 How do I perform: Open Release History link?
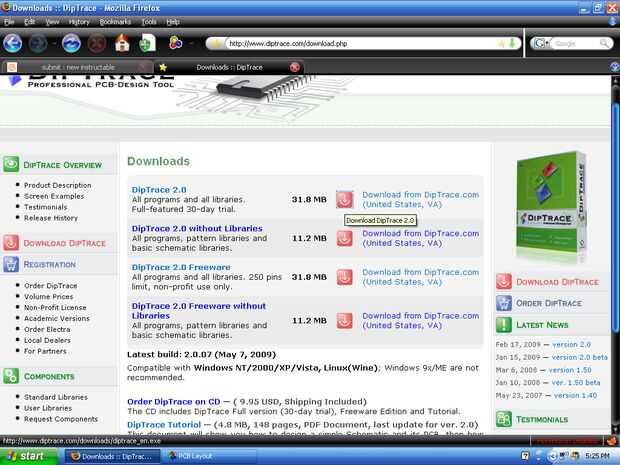(51, 218)
